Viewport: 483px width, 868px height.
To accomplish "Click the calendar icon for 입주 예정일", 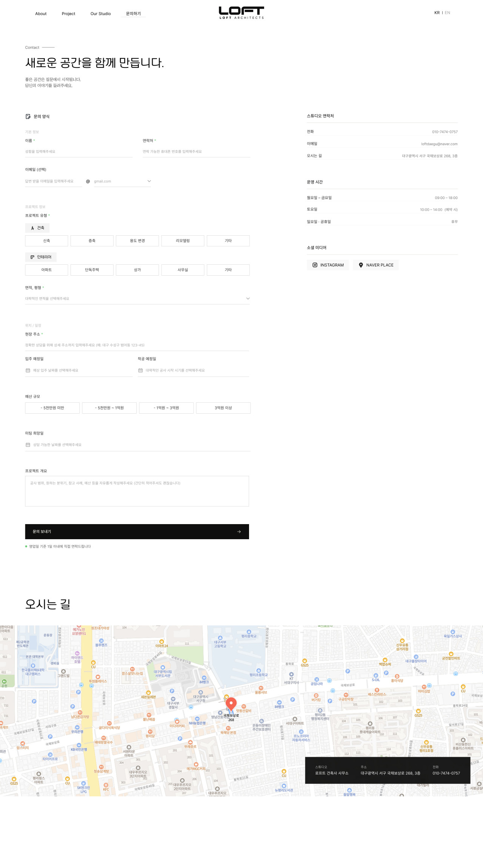I will [x=28, y=370].
